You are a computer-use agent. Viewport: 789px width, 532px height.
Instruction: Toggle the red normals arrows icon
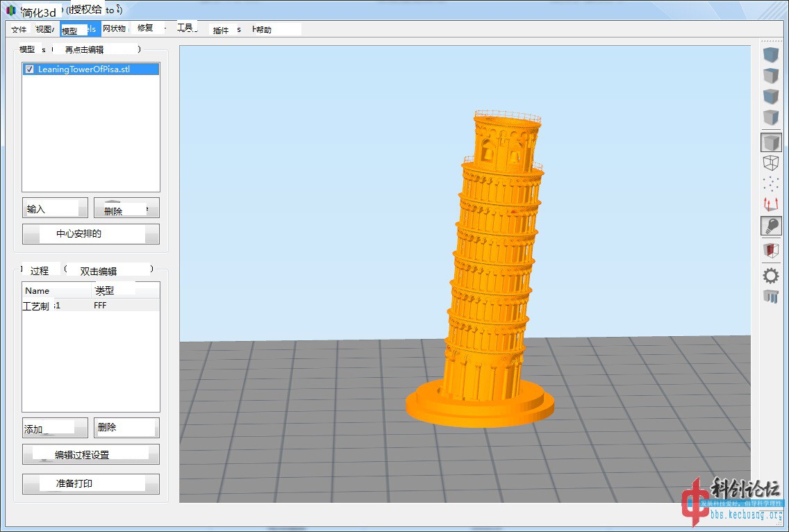click(771, 204)
